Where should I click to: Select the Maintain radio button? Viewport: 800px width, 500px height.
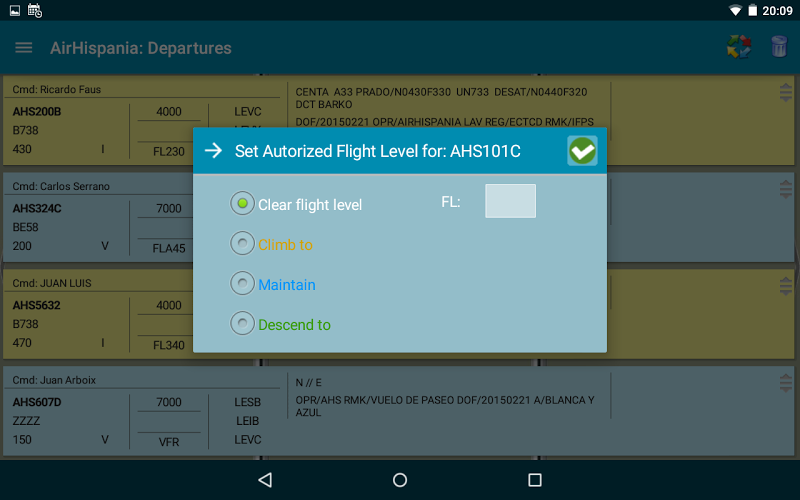point(242,283)
